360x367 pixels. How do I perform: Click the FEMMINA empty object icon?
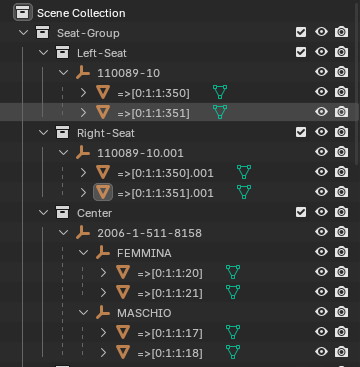click(103, 253)
